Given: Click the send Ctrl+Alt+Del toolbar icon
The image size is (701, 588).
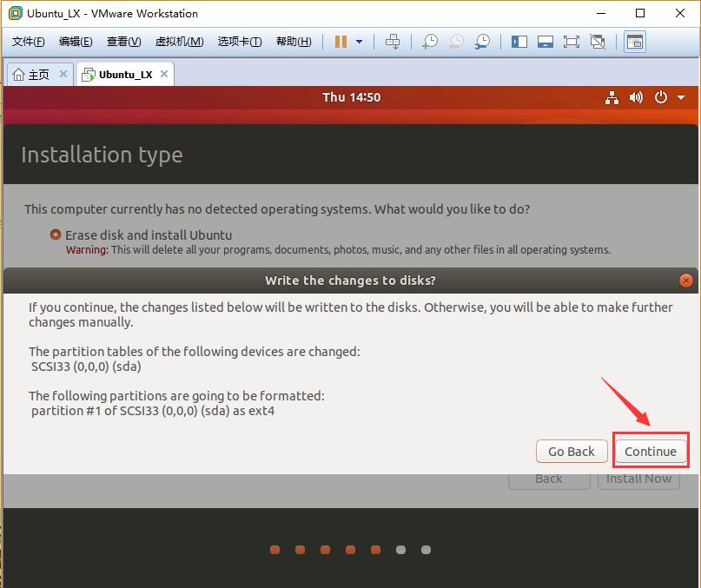Looking at the screenshot, I should (393, 42).
